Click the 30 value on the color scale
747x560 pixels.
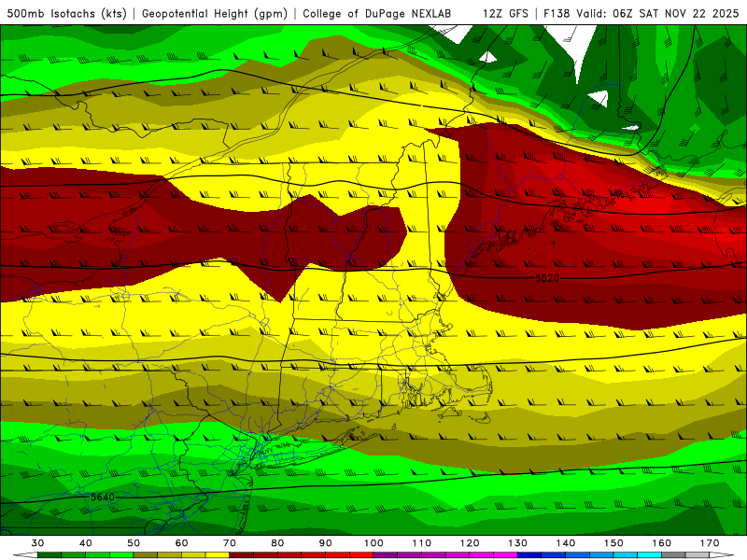point(37,543)
